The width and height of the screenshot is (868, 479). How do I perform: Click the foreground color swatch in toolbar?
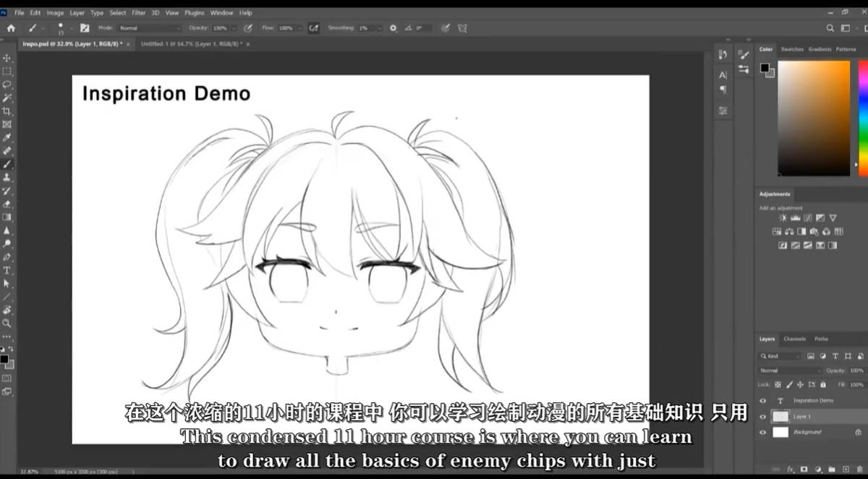pos(4,359)
